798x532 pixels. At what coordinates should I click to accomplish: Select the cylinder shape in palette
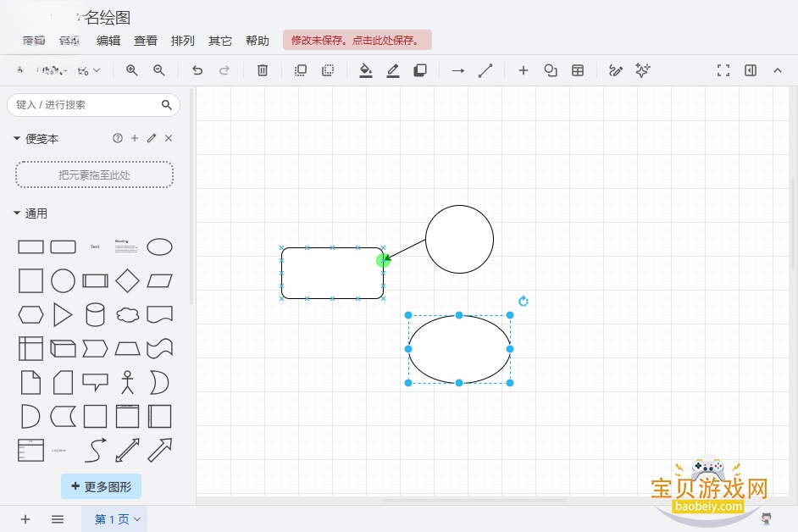click(x=95, y=314)
